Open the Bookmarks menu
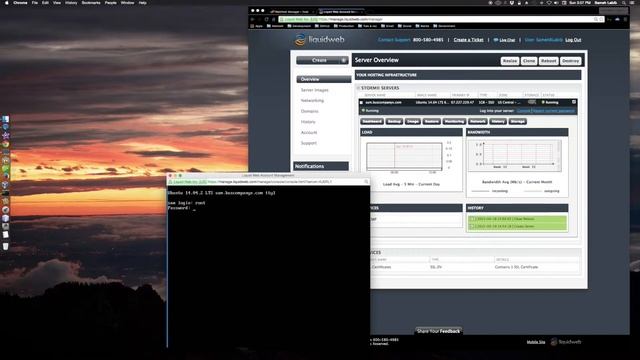The width and height of the screenshot is (640, 360). 91,3
